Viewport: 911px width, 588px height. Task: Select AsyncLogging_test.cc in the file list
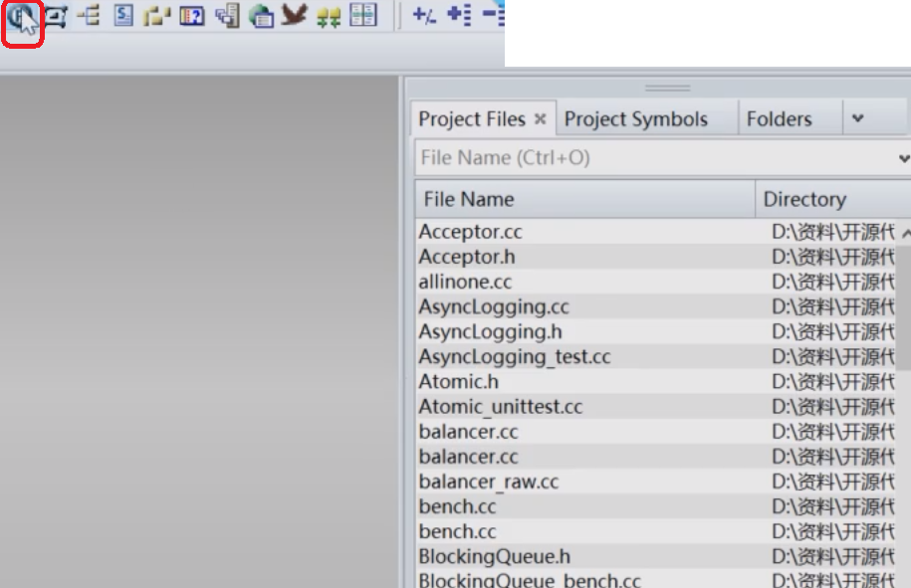(514, 357)
